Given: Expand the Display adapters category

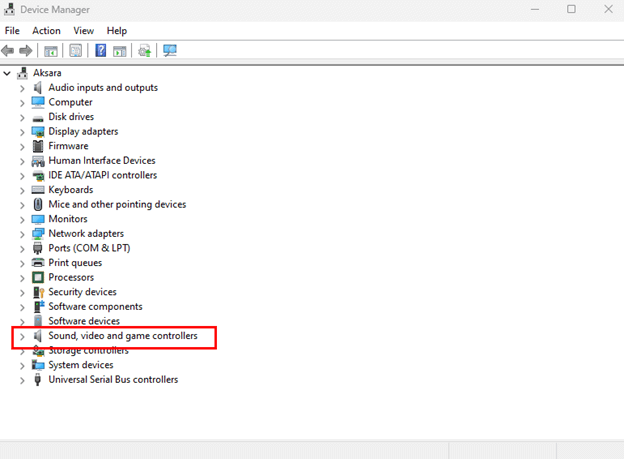Looking at the screenshot, I should coord(22,132).
